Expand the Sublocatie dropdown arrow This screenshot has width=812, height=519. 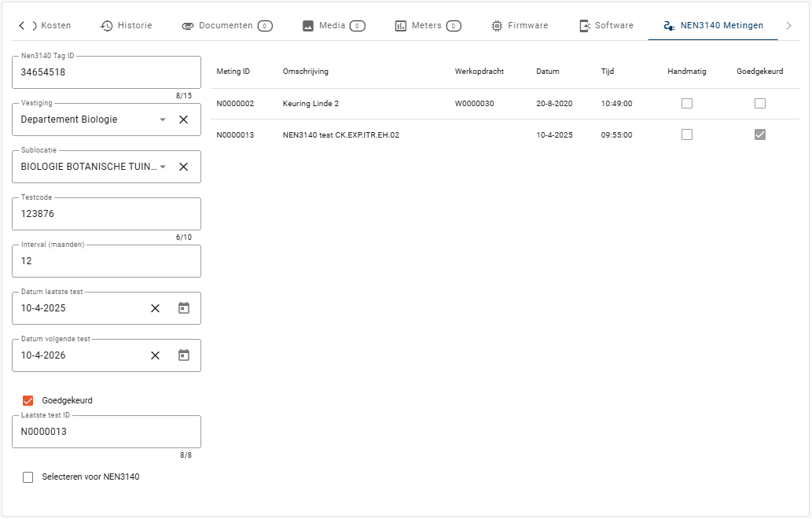click(163, 167)
